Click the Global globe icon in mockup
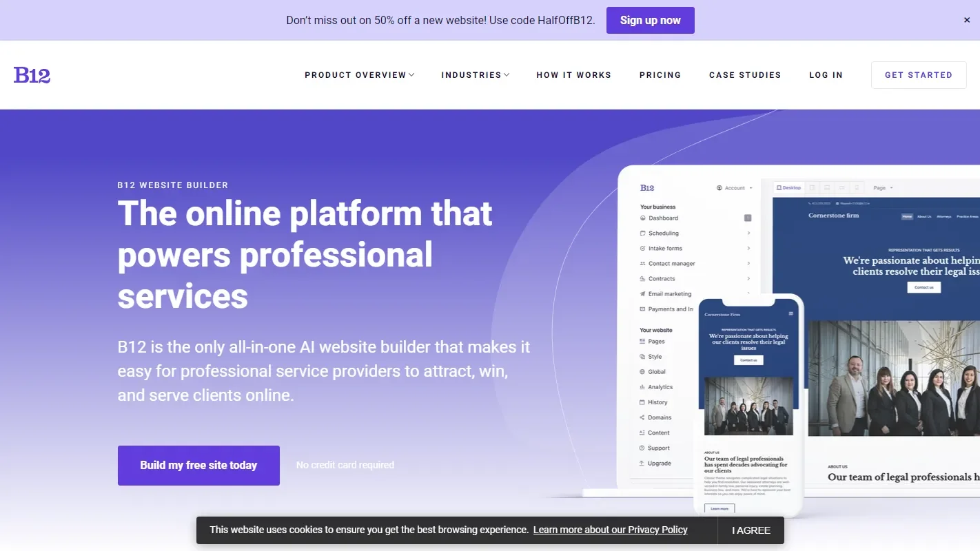The height and width of the screenshot is (551, 980). coord(642,372)
